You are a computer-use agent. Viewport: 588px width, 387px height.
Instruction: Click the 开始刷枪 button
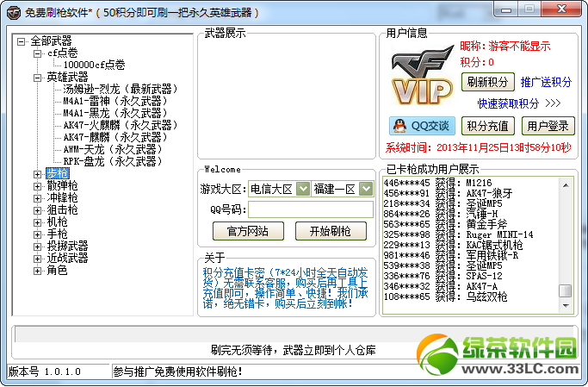[323, 231]
